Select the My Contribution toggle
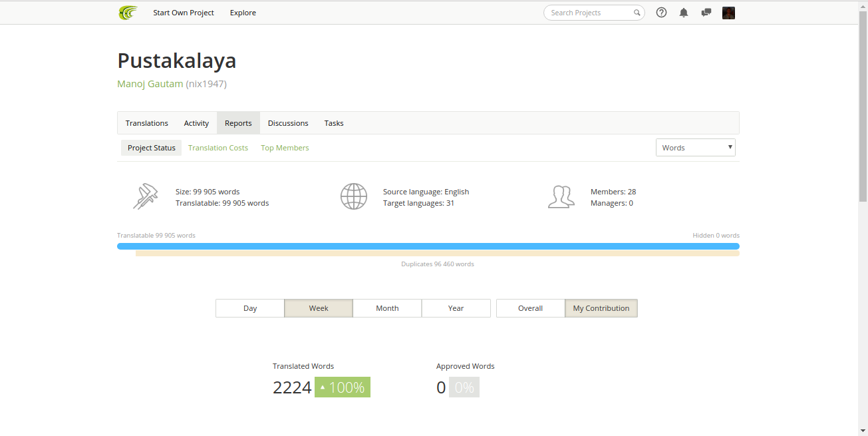The image size is (868, 436). tap(601, 308)
